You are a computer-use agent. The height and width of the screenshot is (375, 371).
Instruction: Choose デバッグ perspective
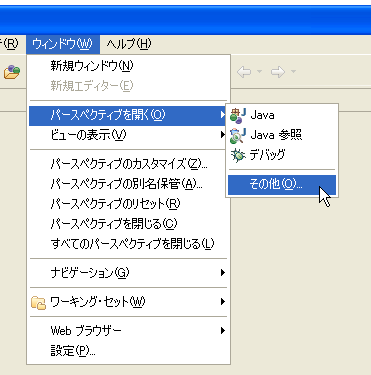coord(282,155)
